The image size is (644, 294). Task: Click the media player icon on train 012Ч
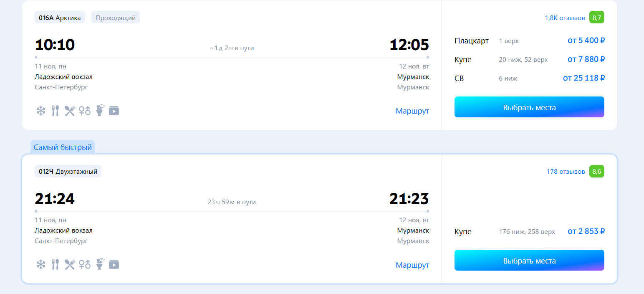[x=114, y=264]
